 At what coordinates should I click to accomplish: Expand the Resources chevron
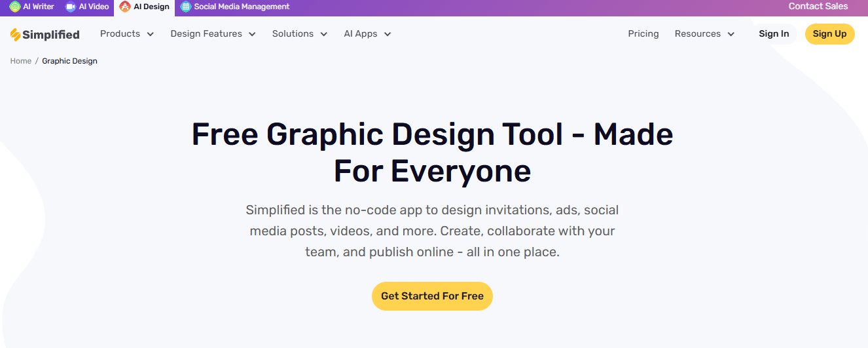click(x=731, y=34)
